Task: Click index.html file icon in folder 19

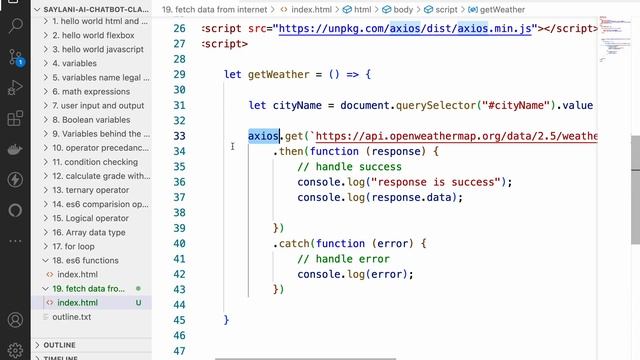Action: pyautogui.click(x=50, y=303)
